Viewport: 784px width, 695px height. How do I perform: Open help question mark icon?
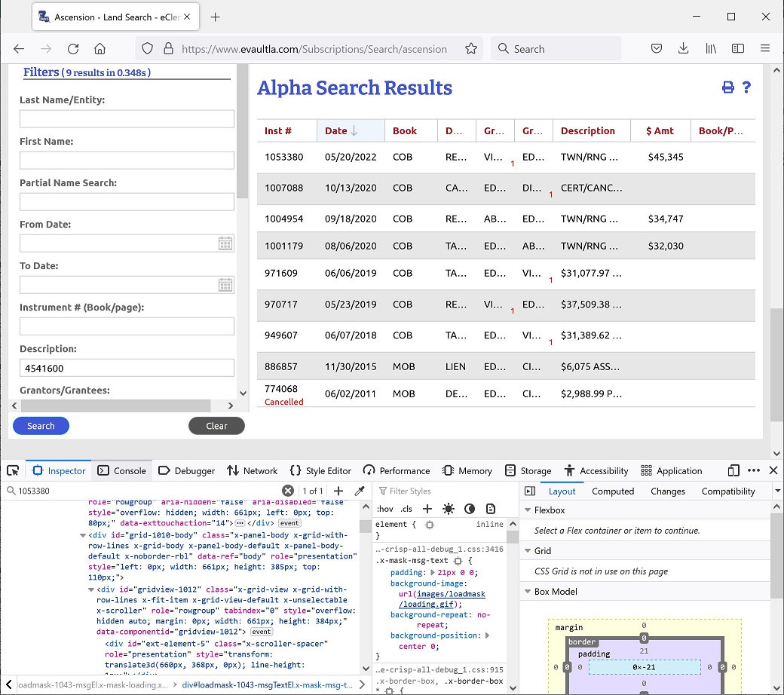pyautogui.click(x=746, y=87)
